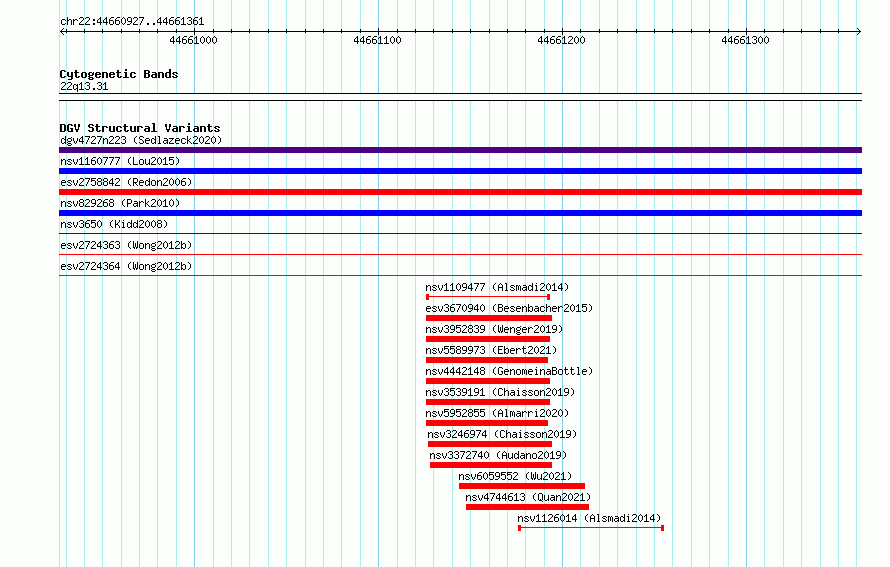This screenshot has height=567, width=890.
Task: Open nsv3372740 (Audano2019) label
Action: (498, 455)
